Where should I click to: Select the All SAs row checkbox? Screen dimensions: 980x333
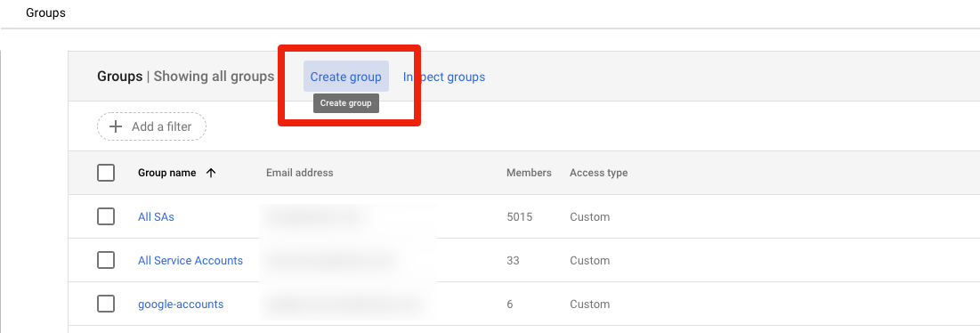coord(106,216)
